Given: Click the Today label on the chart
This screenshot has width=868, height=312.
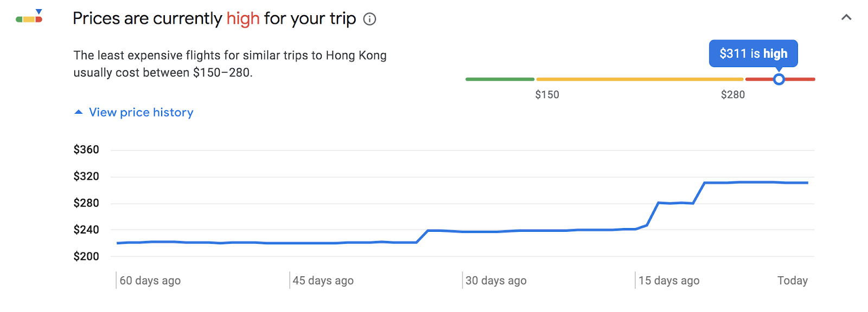Looking at the screenshot, I should (x=793, y=281).
